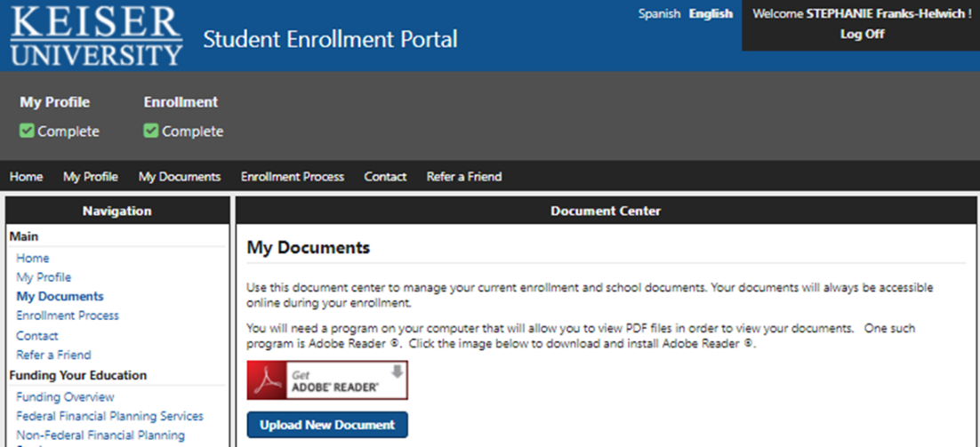Select Enrollment Process in sidebar
Screen dimensions: 980x447
(x=68, y=315)
